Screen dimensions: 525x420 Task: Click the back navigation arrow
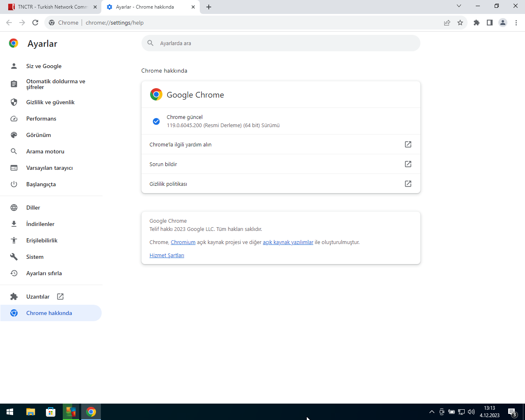click(x=9, y=23)
